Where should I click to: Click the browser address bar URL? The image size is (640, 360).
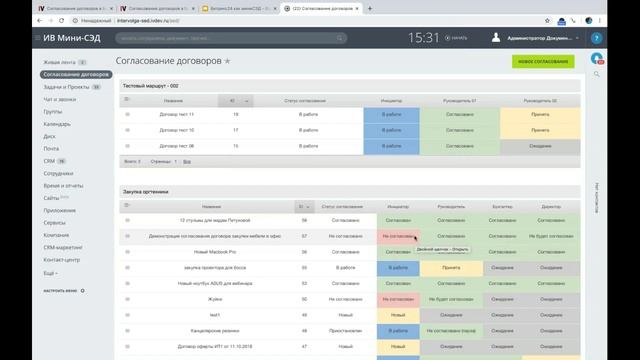[148, 20]
